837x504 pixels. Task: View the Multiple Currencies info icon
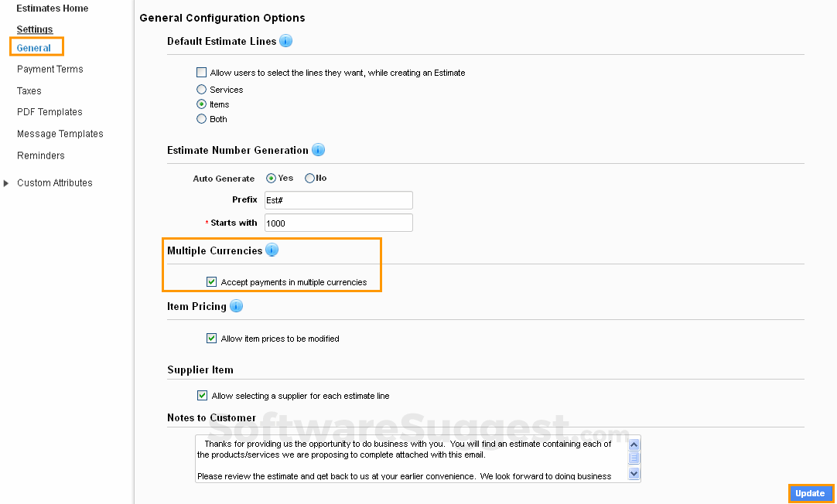click(271, 250)
